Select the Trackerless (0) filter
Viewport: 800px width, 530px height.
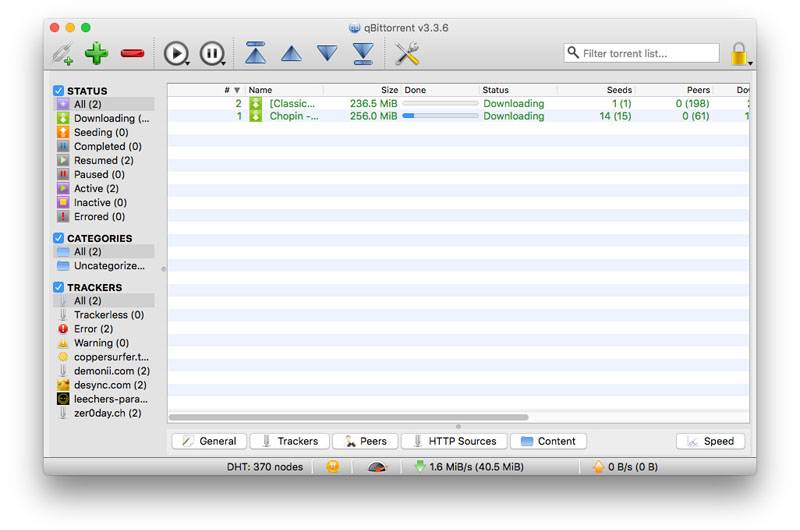(104, 315)
